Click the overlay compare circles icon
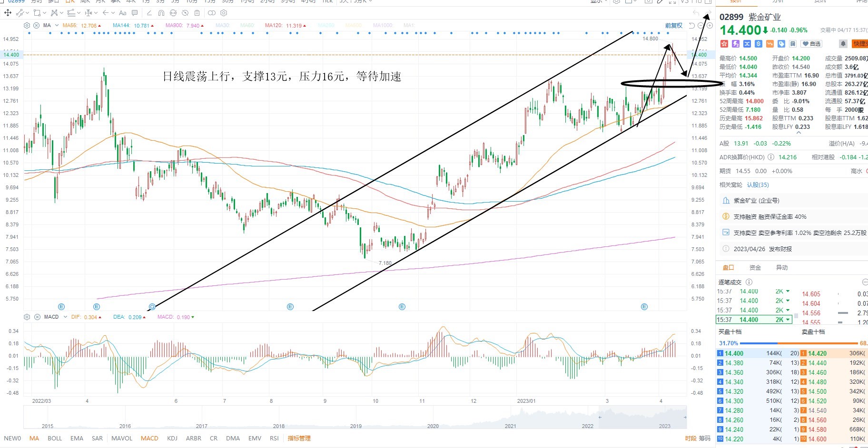The width and height of the screenshot is (868, 448). click(x=212, y=13)
